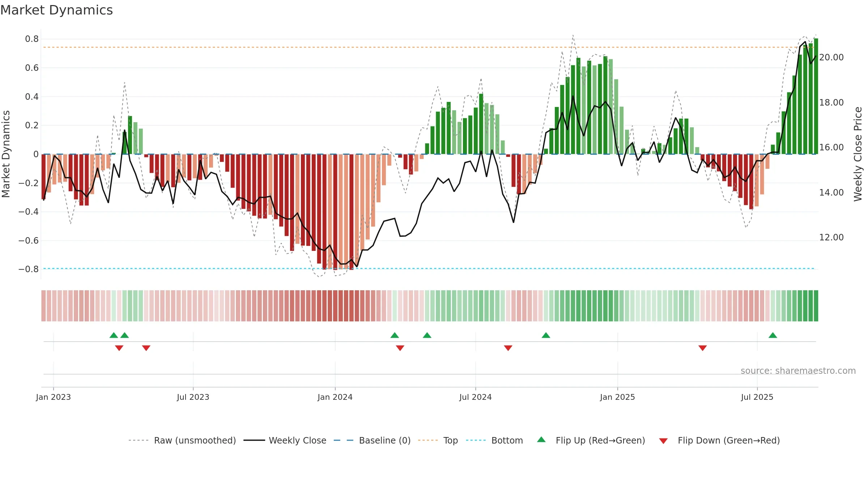Toggle the Raw (unsmoothed) legend entry
This screenshot has height=488, width=868.
[x=182, y=440]
